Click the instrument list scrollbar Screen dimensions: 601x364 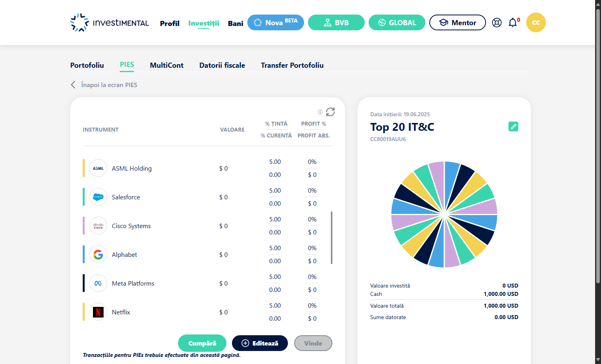[332, 238]
